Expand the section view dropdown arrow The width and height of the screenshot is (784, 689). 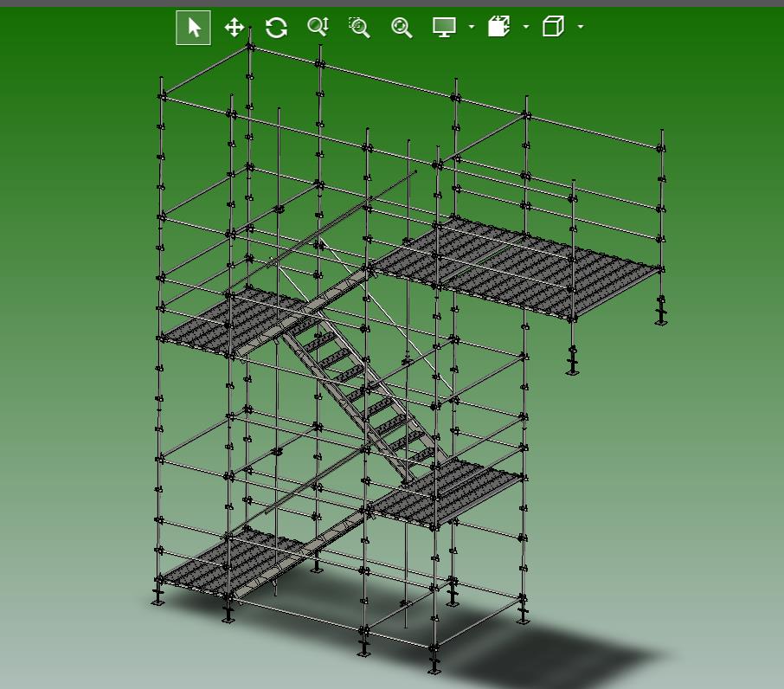[526, 27]
